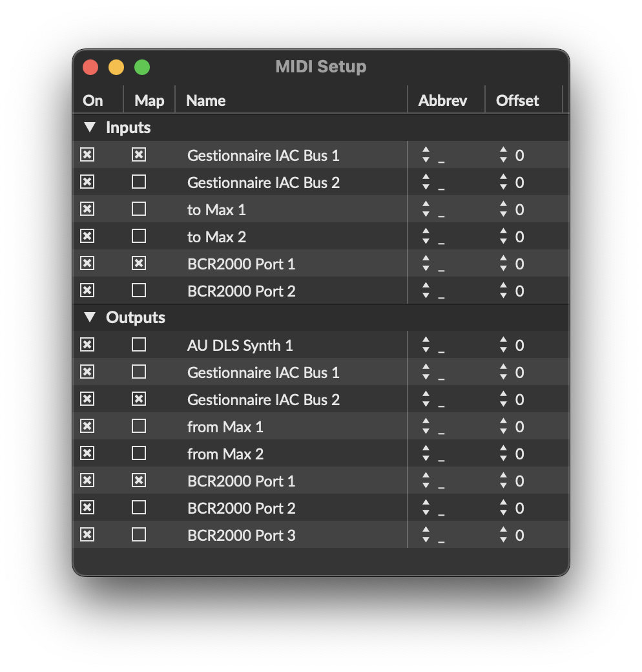Adjust Offset stepper for to Max 2
642x672 pixels.
point(503,236)
